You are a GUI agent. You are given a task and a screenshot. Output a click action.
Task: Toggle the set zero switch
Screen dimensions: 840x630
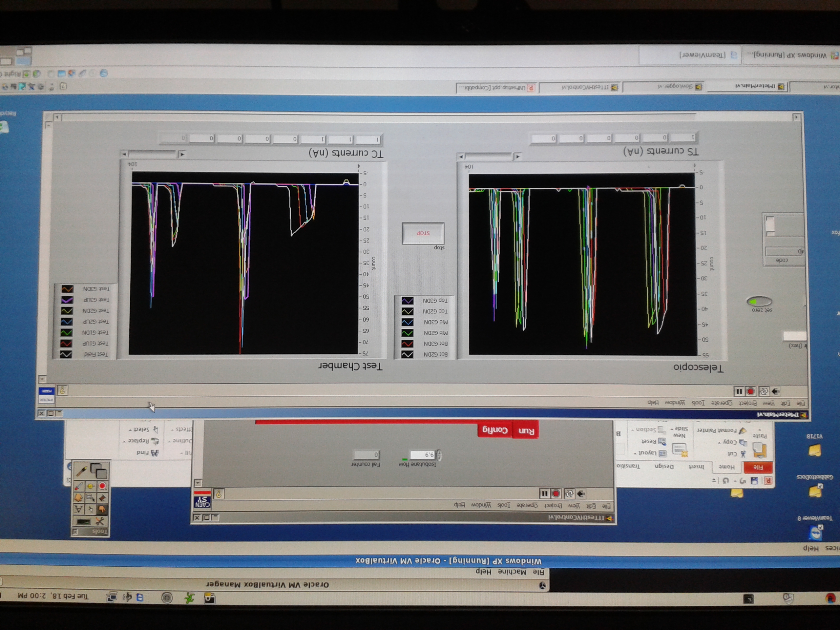click(759, 302)
